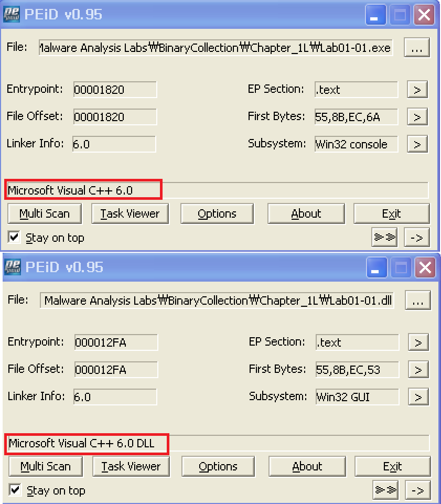
Task: Click the PEiD icon in the Lab01-01.dll window
Action: (13, 267)
